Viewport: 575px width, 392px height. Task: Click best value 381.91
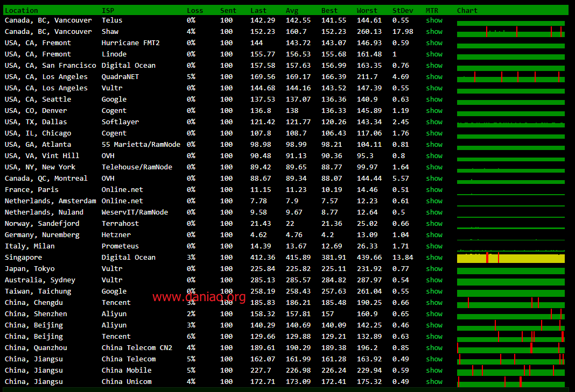[x=334, y=258]
